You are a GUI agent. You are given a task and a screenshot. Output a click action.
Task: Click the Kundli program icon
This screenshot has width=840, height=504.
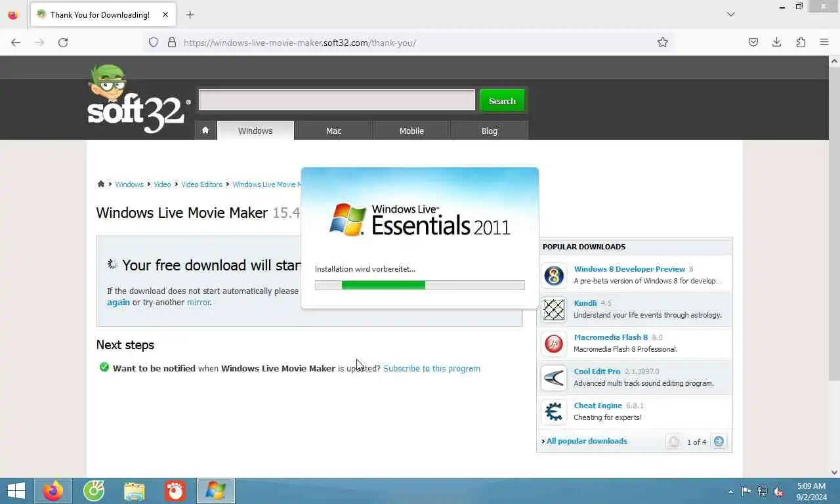point(554,309)
